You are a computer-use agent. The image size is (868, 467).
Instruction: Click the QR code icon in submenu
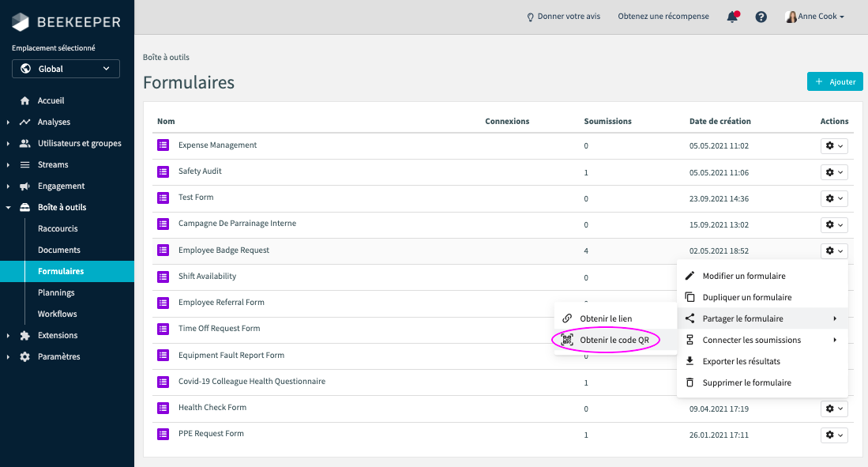567,340
